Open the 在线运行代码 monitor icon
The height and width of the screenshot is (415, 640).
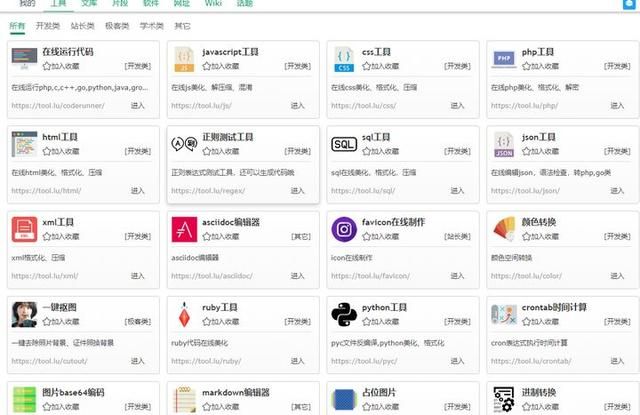(x=24, y=59)
